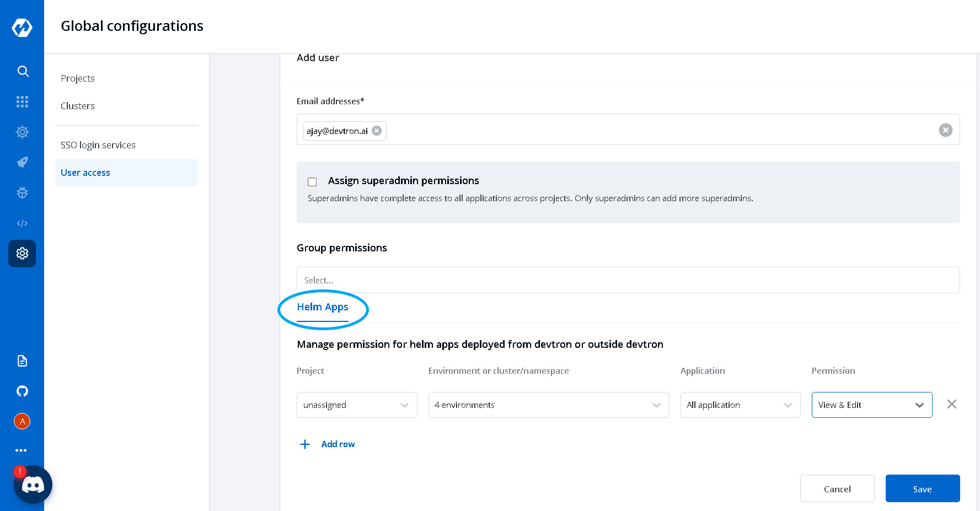
Task: Open the documentation file icon
Action: [22, 361]
